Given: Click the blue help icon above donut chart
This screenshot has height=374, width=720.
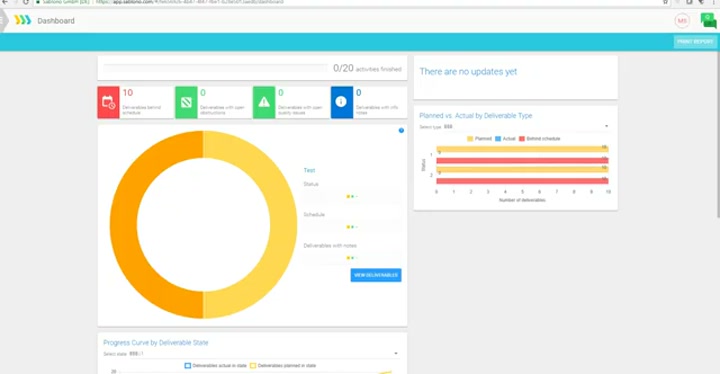Looking at the screenshot, I should 401,130.
